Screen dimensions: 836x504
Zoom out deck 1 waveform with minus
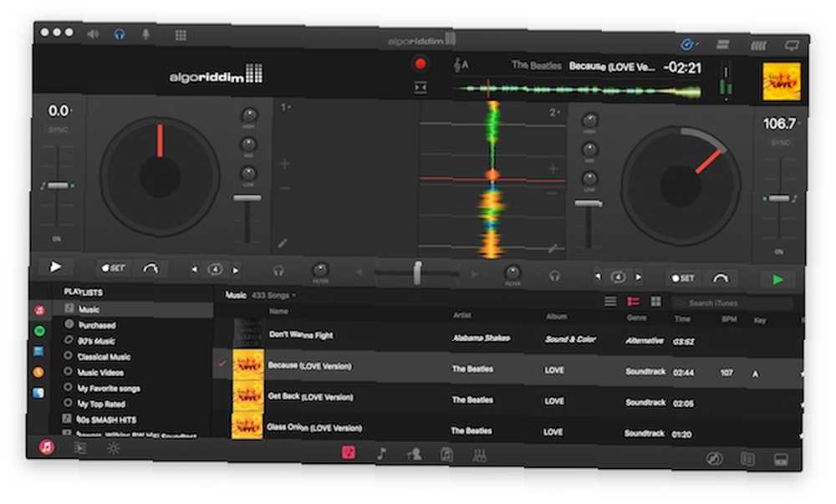click(x=285, y=188)
